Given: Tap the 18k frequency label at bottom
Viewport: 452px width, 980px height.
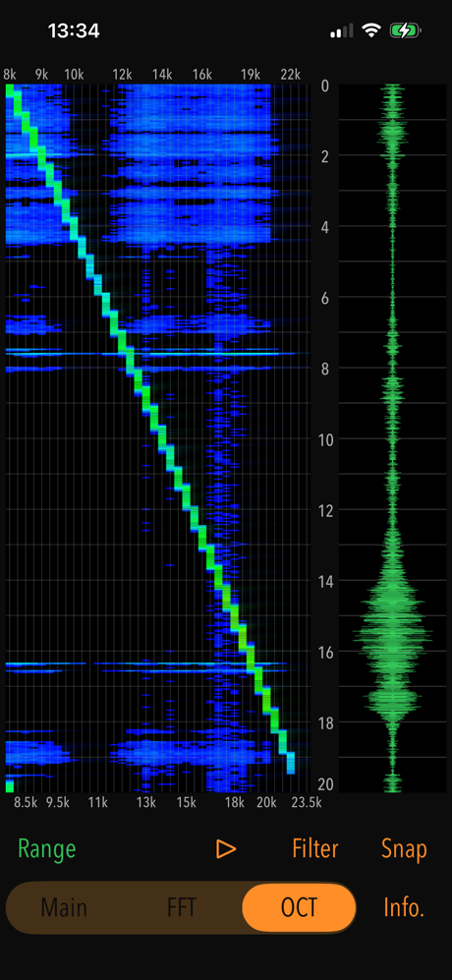Looking at the screenshot, I should [x=235, y=803].
